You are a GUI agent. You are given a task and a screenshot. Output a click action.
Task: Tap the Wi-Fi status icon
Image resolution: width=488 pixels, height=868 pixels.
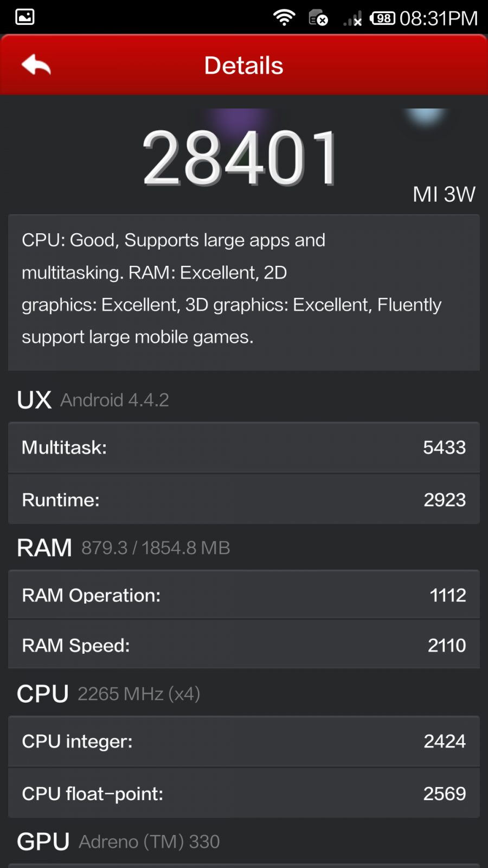(x=284, y=18)
